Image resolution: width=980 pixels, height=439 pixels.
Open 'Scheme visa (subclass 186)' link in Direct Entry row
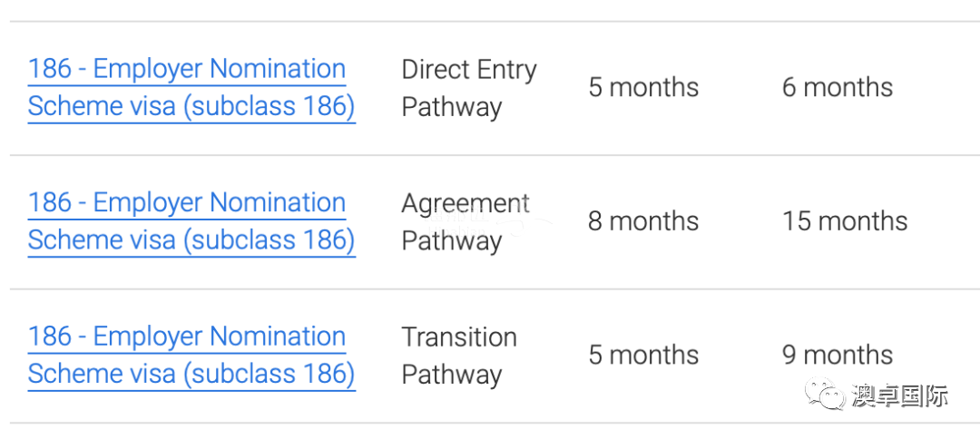[x=191, y=106]
